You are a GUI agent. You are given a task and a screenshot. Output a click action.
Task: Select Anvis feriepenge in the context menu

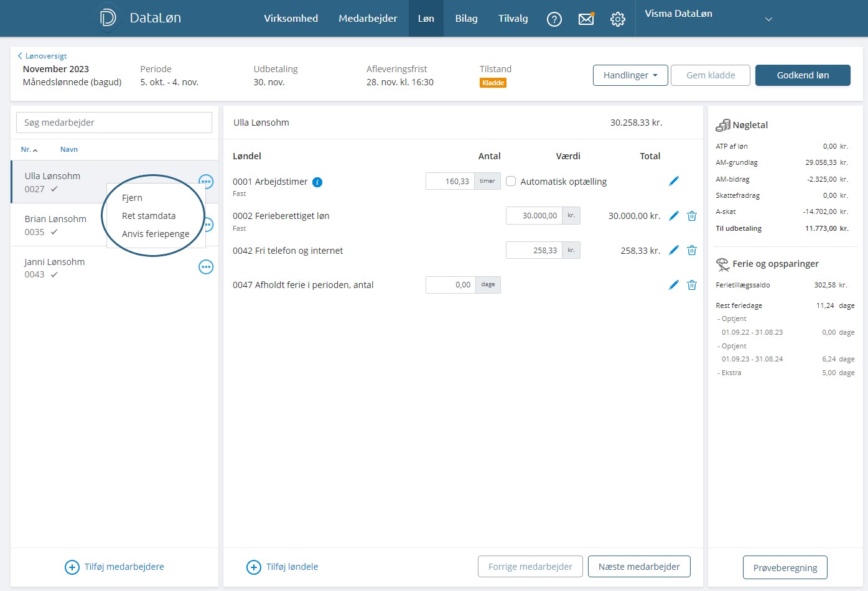pos(156,234)
